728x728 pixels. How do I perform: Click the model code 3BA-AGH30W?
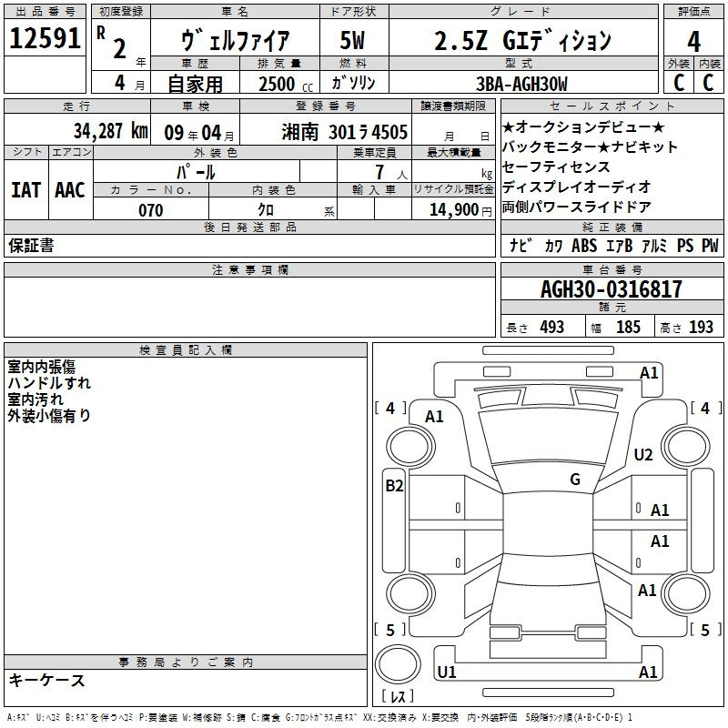[521, 84]
